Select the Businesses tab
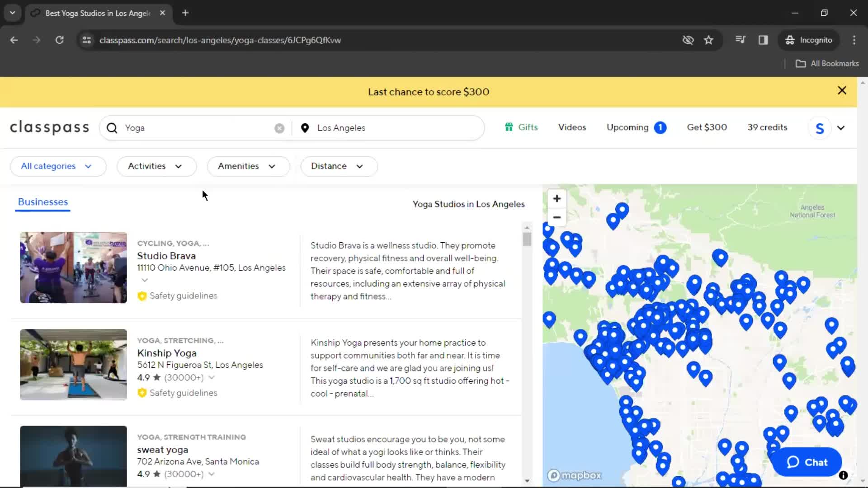The image size is (868, 488). click(43, 202)
